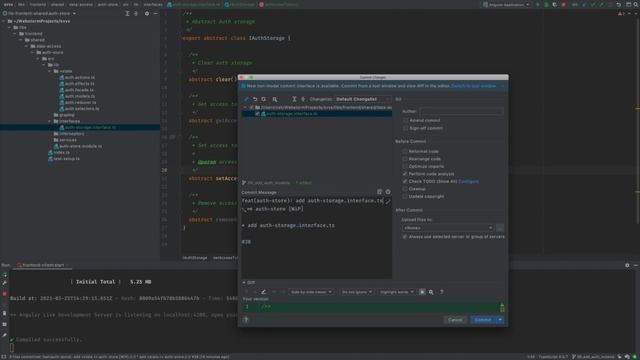This screenshot has width=640, height=360.
Task: Click browse button beside Upload files dropdown
Action: click(x=500, y=228)
